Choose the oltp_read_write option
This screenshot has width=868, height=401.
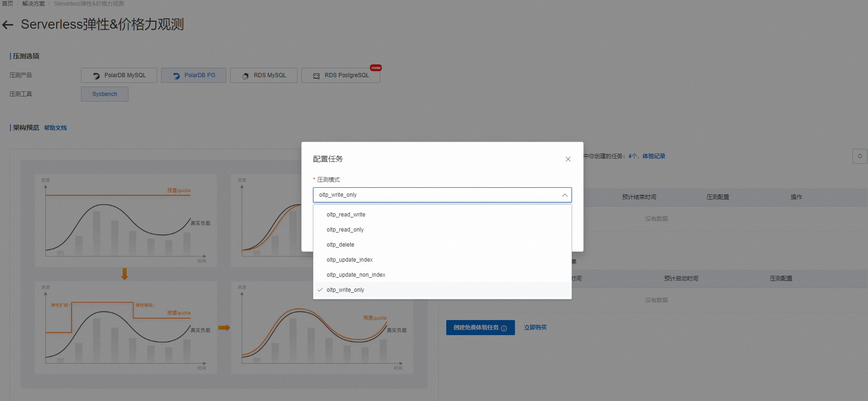[x=442, y=215]
